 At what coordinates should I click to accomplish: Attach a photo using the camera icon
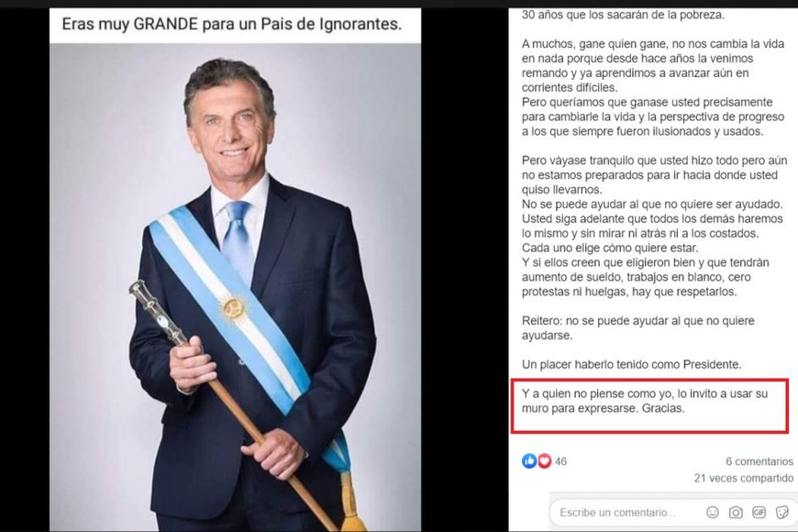click(736, 512)
